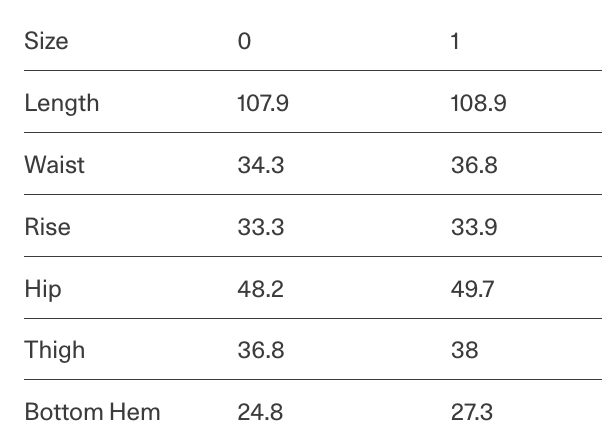602x440 pixels.
Task: Select the 34.3 waist measurement
Action: point(261,165)
